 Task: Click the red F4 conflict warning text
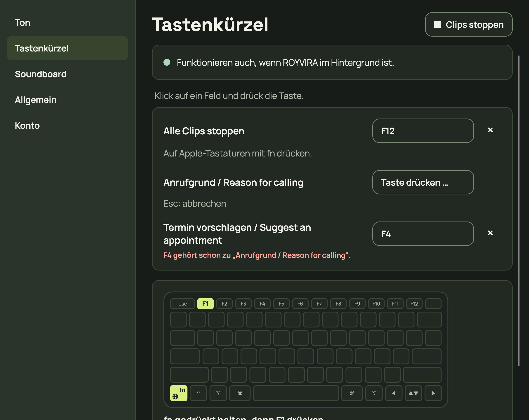(257, 255)
